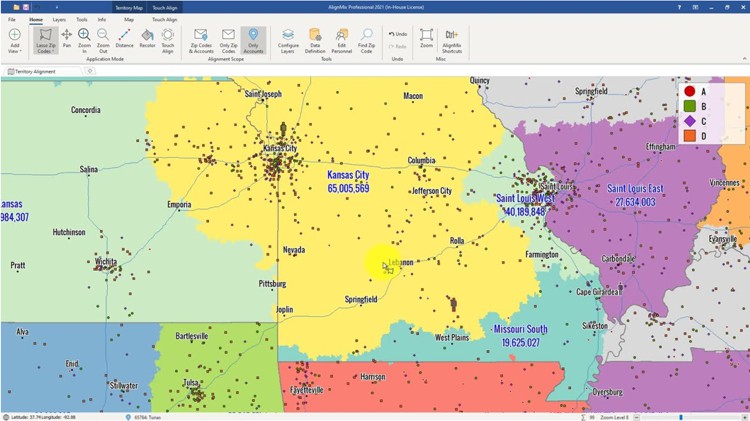Enable Zip Codes & Accounts scope
750x421 pixels.
[201, 40]
